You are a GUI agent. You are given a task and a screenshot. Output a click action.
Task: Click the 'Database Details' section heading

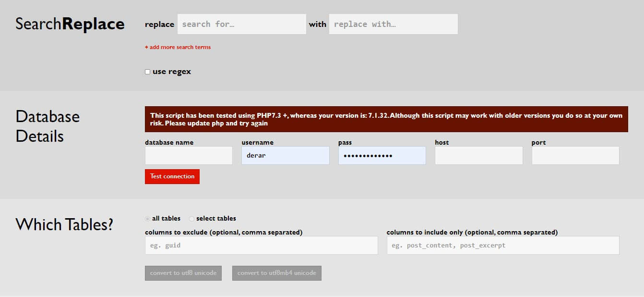(x=48, y=126)
